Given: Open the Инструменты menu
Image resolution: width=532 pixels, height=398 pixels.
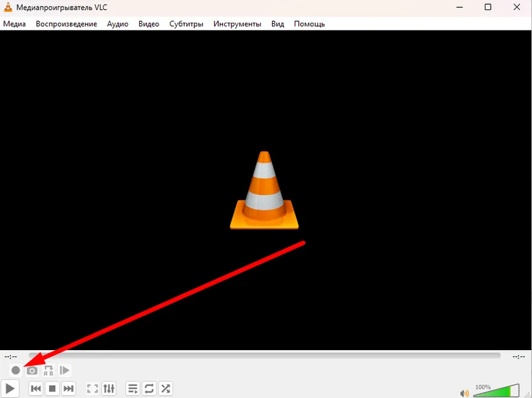Looking at the screenshot, I should click(x=237, y=24).
